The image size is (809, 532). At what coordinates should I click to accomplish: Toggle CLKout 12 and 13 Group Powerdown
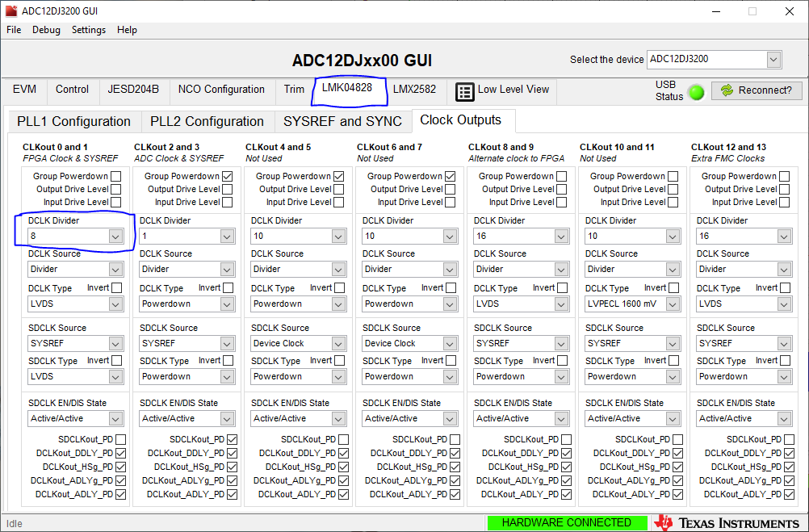(785, 177)
